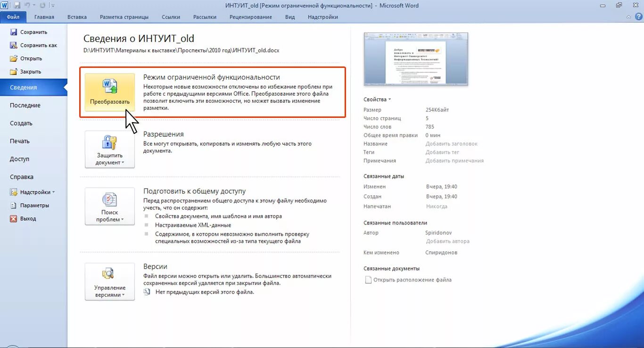Click the Открыть расположение файла link
This screenshot has width=644, height=348.
[413, 280]
